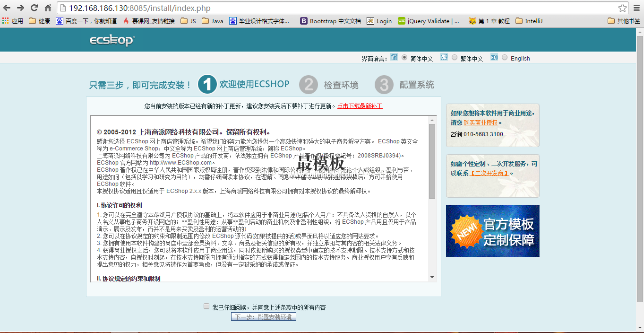Screen dimensions: 644x333
Task: Open the 购买商业授权 link
Action: pyautogui.click(x=481, y=123)
